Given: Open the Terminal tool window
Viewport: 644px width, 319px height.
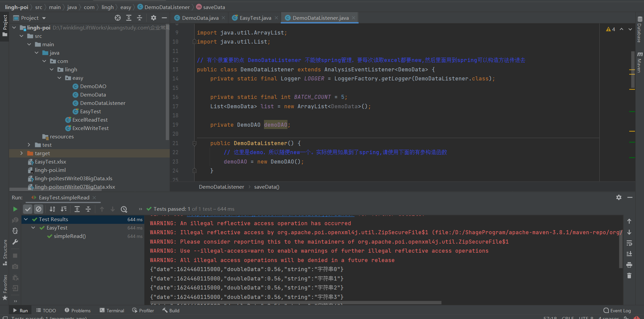Looking at the screenshot, I should pyautogui.click(x=112, y=311).
